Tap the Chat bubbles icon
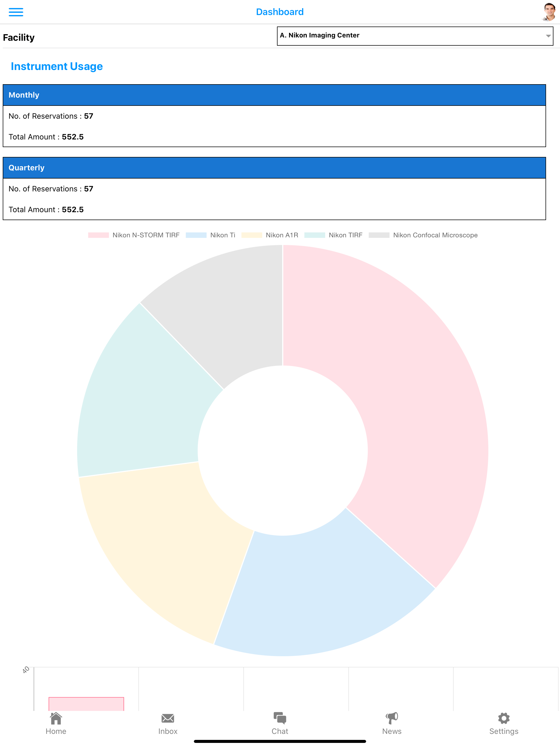The image size is (560, 747). click(x=280, y=718)
